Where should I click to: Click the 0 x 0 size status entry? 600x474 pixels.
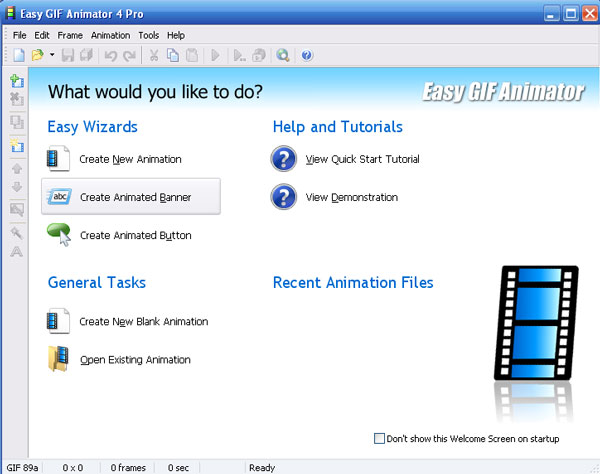[x=73, y=467]
